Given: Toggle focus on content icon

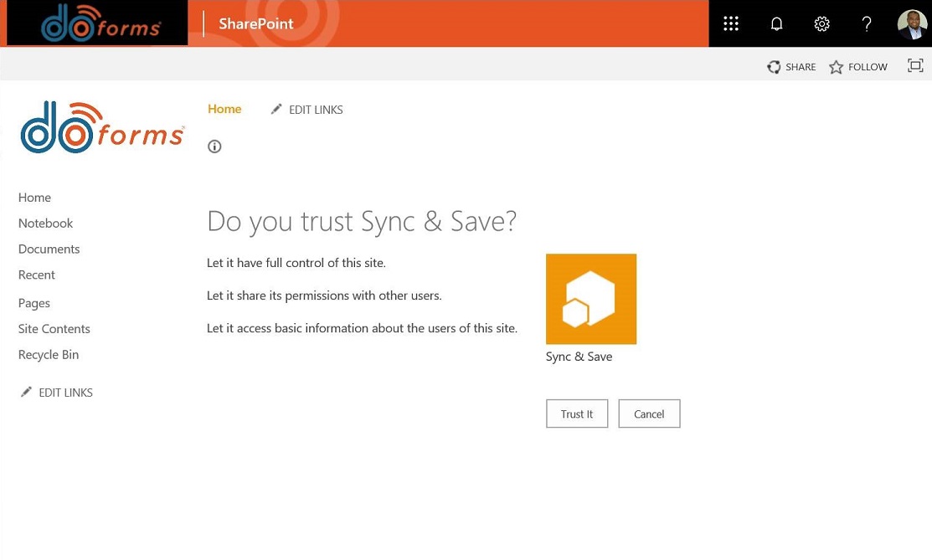Looking at the screenshot, I should click(x=915, y=65).
